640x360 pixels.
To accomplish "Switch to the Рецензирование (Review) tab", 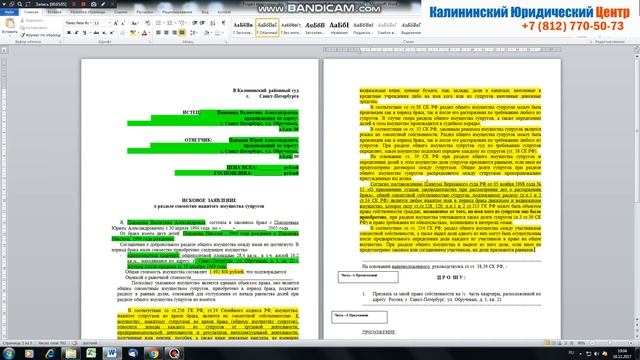I will (177, 12).
